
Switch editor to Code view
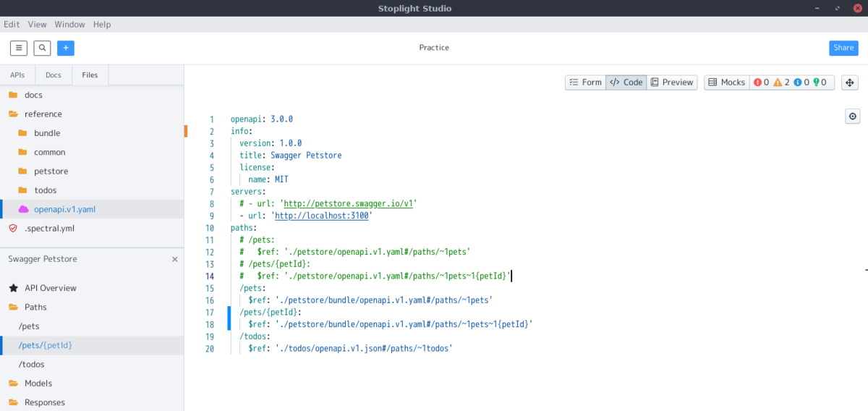(x=626, y=82)
